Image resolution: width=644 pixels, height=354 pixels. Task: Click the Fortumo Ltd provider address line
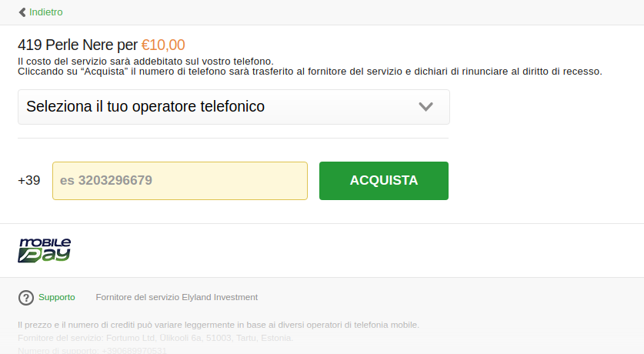155,338
